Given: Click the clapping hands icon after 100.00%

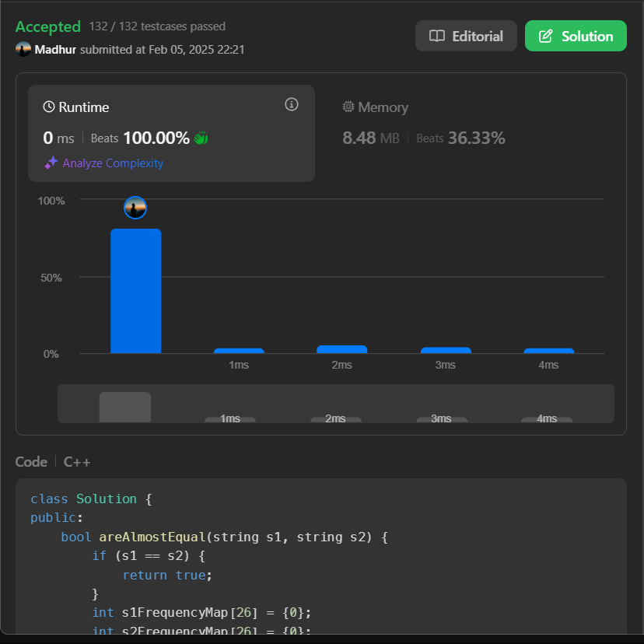Looking at the screenshot, I should point(201,138).
